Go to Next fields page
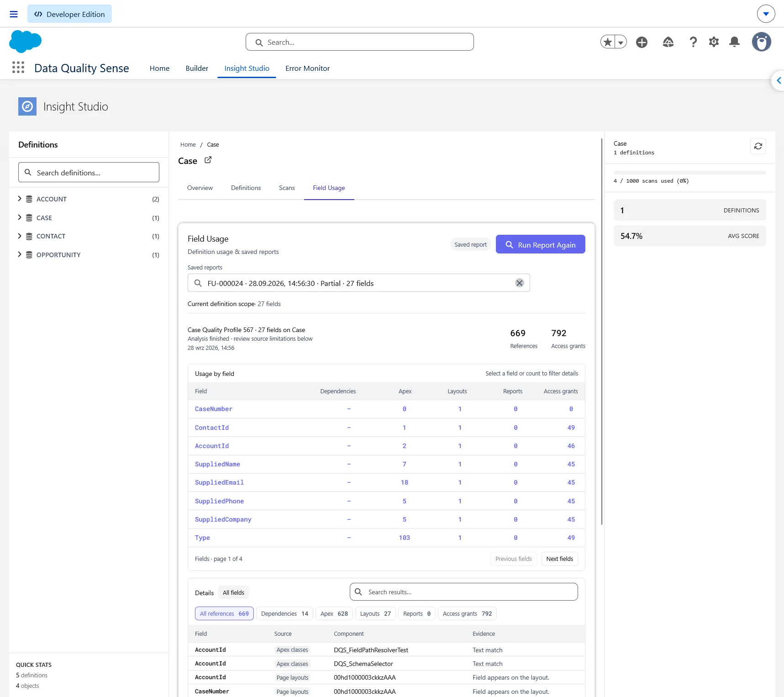This screenshot has height=697, width=784. (560, 559)
